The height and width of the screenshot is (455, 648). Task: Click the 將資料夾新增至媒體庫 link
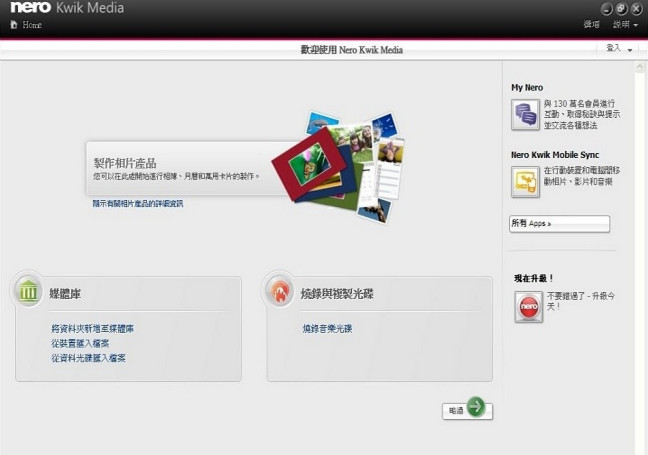92,328
